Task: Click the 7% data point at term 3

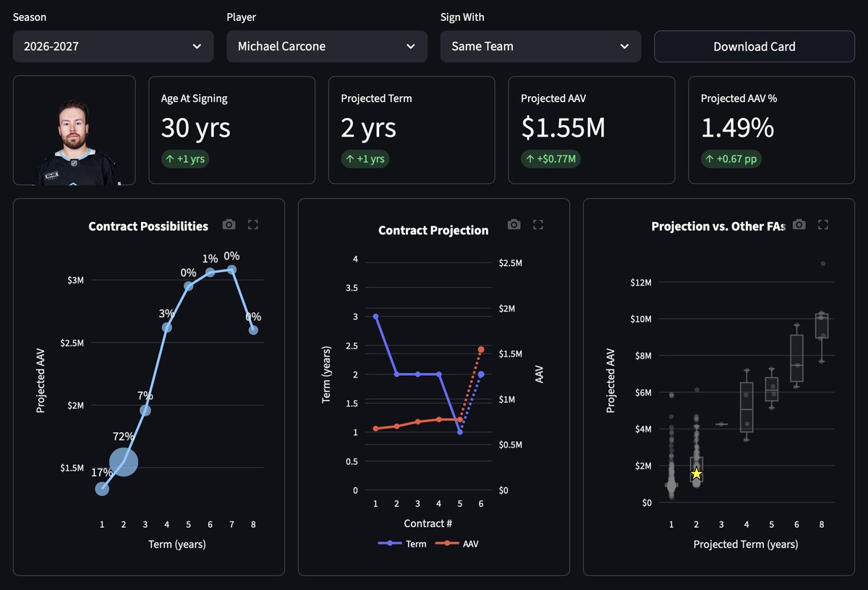Action: 145,410
